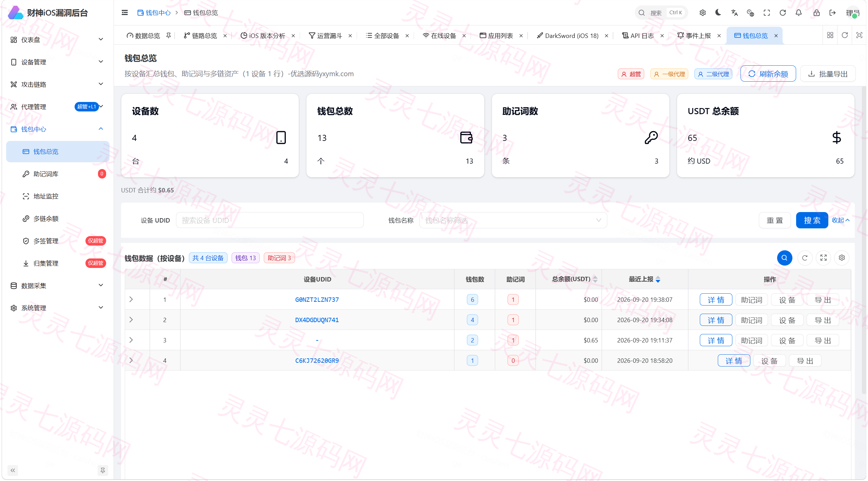
Task: Enter fullscreen mode from top bar
Action: (767, 13)
